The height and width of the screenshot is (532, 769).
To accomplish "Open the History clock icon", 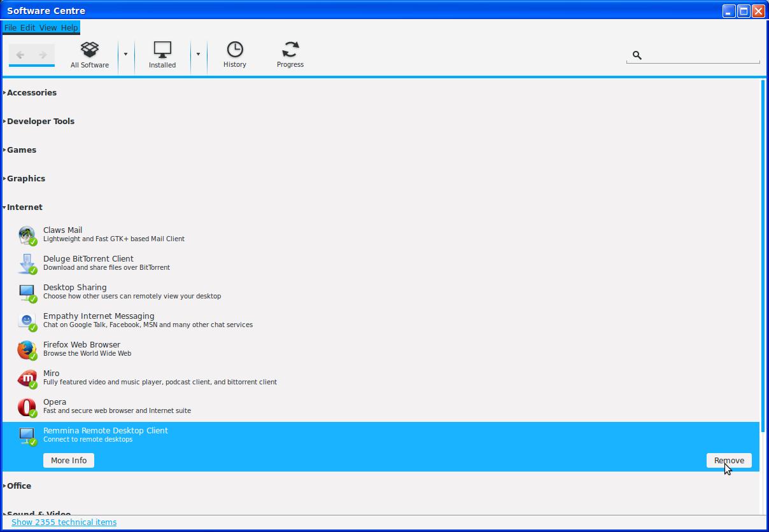I will (x=235, y=50).
